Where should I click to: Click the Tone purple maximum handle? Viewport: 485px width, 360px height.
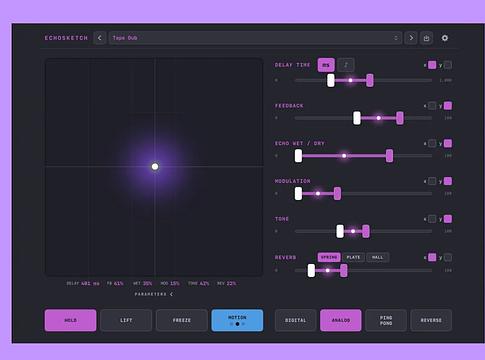366,231
